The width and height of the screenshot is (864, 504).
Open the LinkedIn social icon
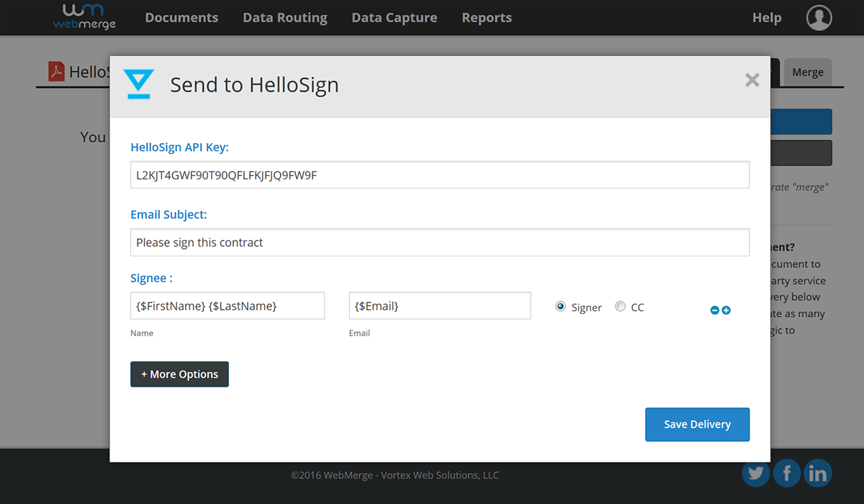[818, 473]
